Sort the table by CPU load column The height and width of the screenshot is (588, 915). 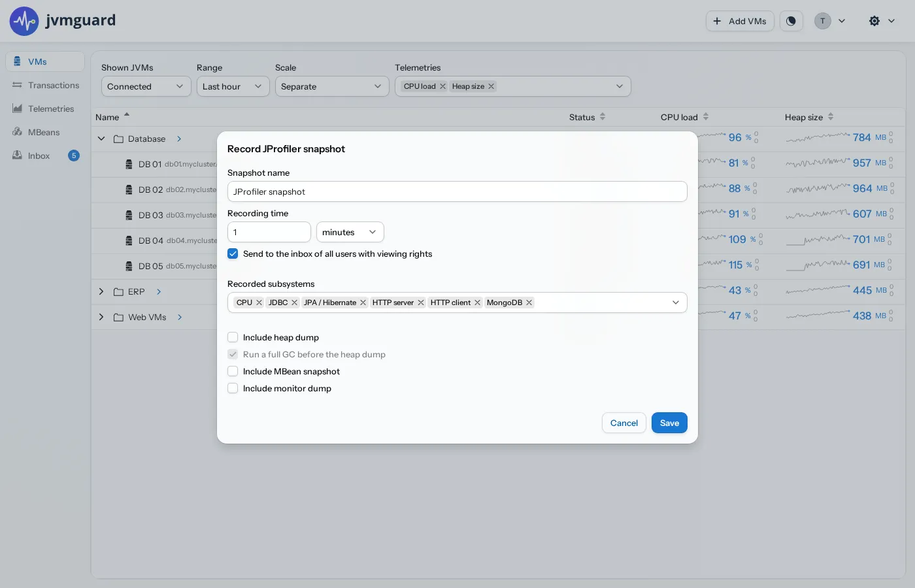tap(684, 117)
